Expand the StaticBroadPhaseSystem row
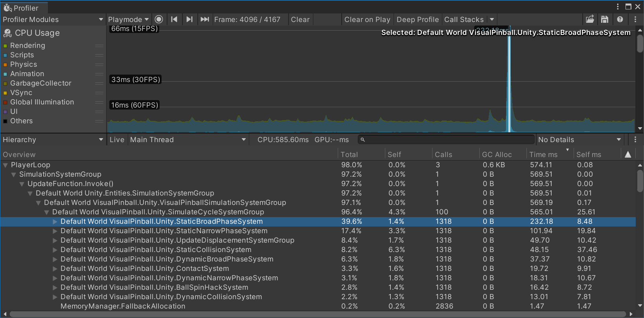This screenshot has height=318, width=644. pyautogui.click(x=55, y=222)
